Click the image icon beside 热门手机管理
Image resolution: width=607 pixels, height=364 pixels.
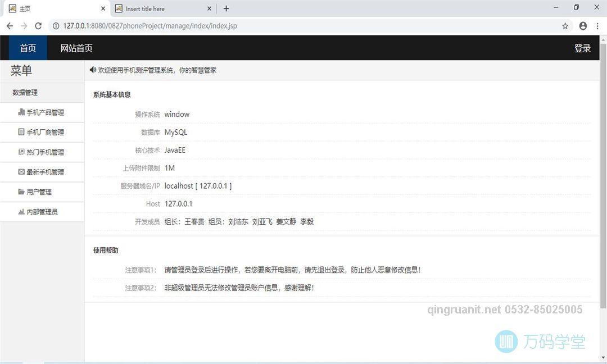click(x=21, y=152)
